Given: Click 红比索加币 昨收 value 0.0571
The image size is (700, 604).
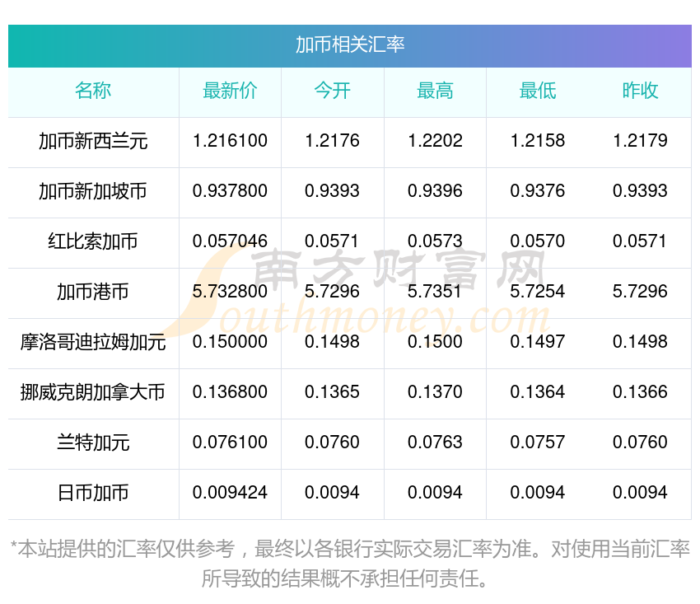Looking at the screenshot, I should (x=640, y=241).
